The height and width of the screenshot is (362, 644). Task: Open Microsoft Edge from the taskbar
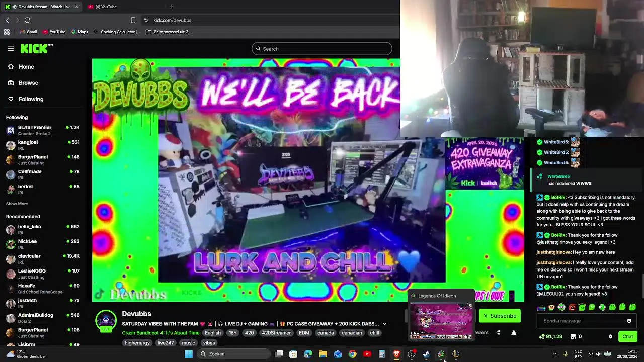(308, 354)
